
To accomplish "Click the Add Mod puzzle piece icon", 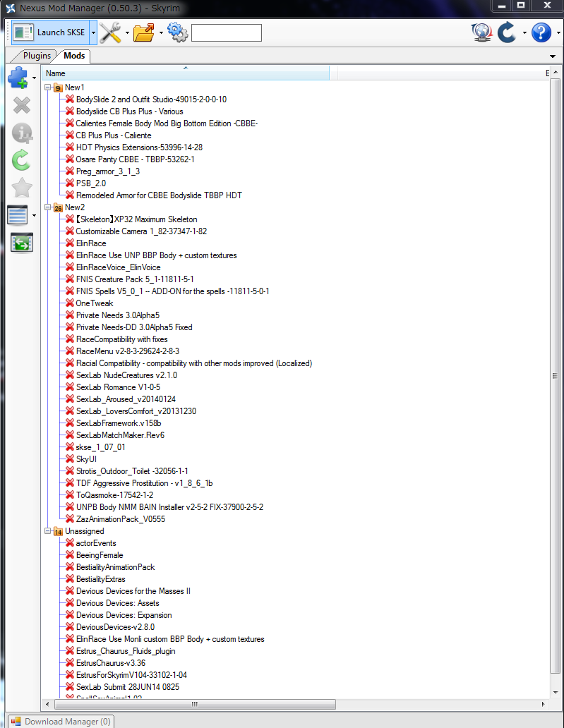I will tap(18, 78).
